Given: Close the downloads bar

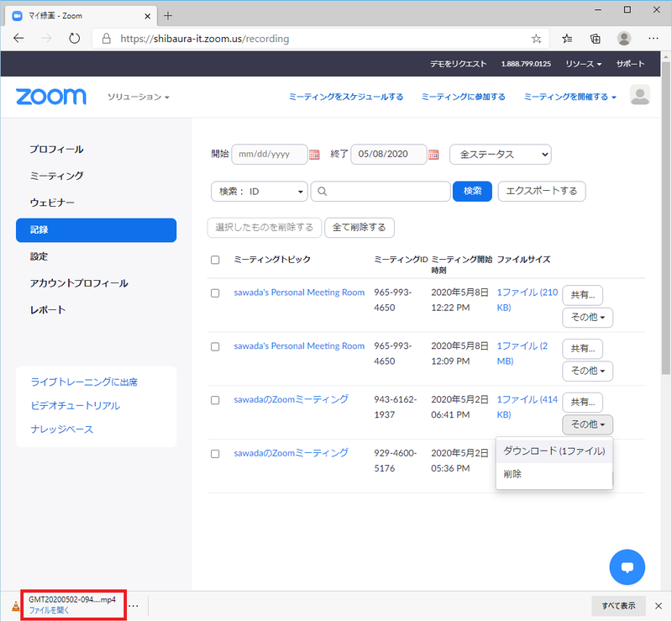Looking at the screenshot, I should [659, 606].
